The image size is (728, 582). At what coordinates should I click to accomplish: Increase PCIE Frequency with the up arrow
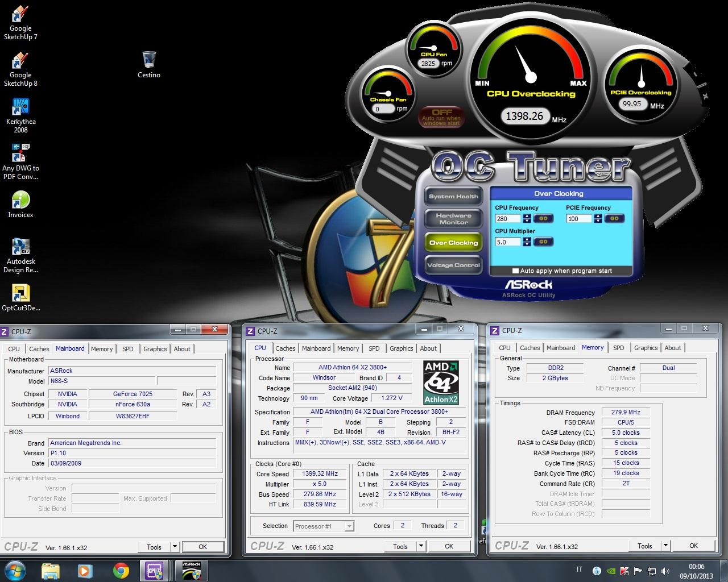598,216
